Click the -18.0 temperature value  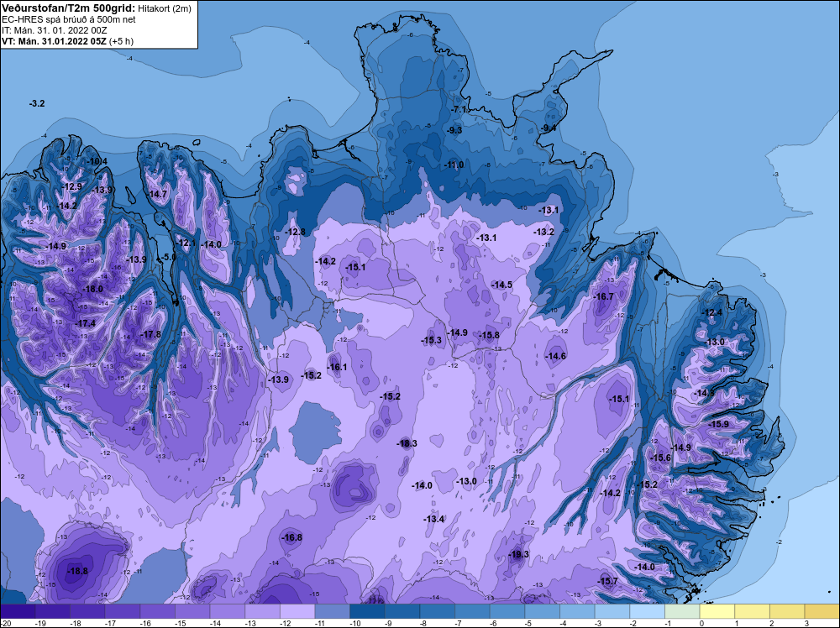[x=92, y=289]
